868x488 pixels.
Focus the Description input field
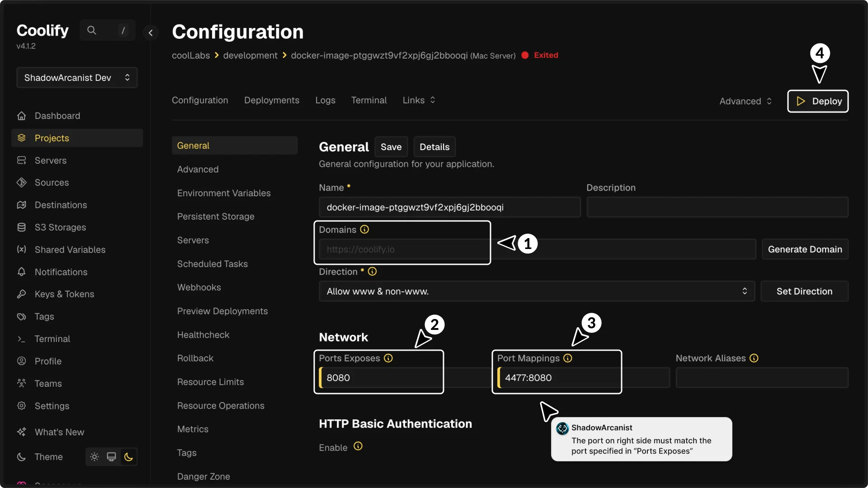[717, 207]
